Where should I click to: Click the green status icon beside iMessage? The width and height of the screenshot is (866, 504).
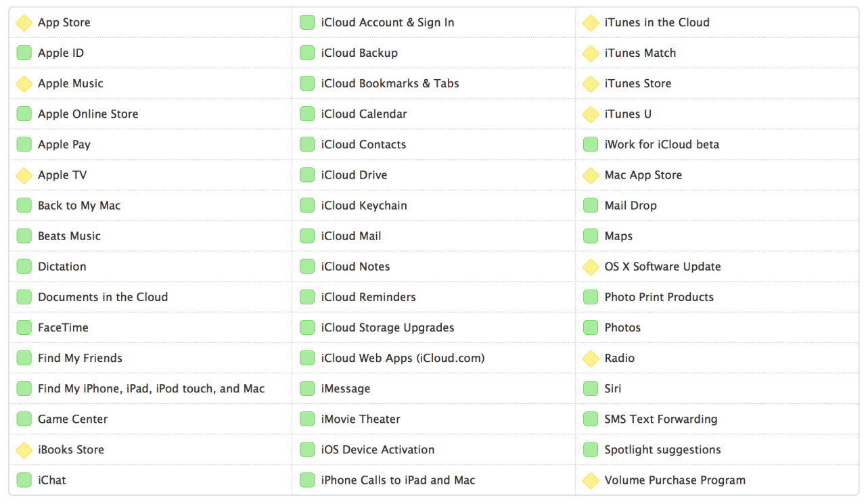(307, 388)
